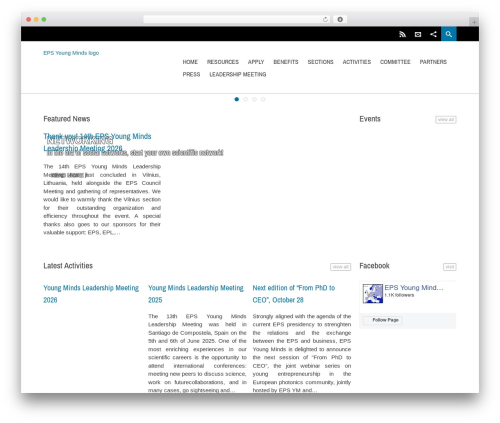Click the Featured News heading
The image size is (500, 423).
[67, 119]
